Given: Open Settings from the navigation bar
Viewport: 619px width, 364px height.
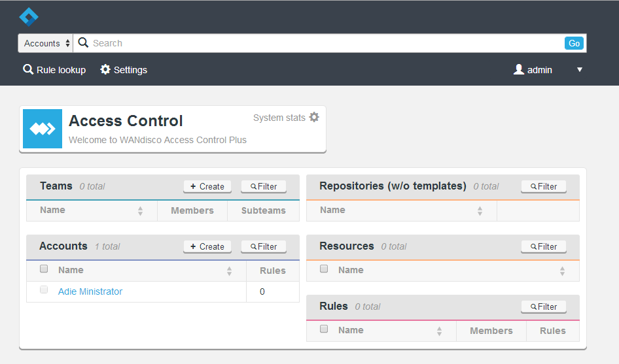Looking at the screenshot, I should 124,70.
